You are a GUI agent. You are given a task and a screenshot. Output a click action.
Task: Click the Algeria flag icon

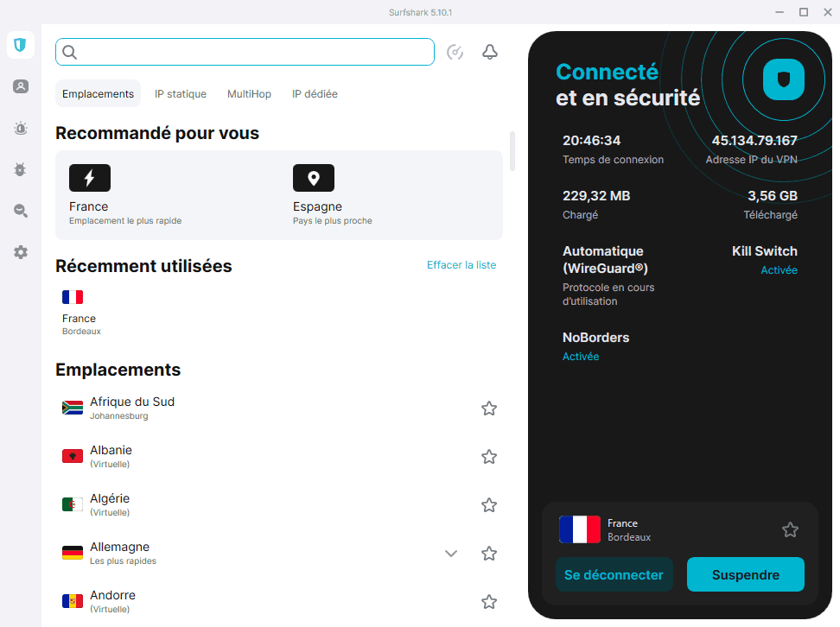[x=73, y=504]
